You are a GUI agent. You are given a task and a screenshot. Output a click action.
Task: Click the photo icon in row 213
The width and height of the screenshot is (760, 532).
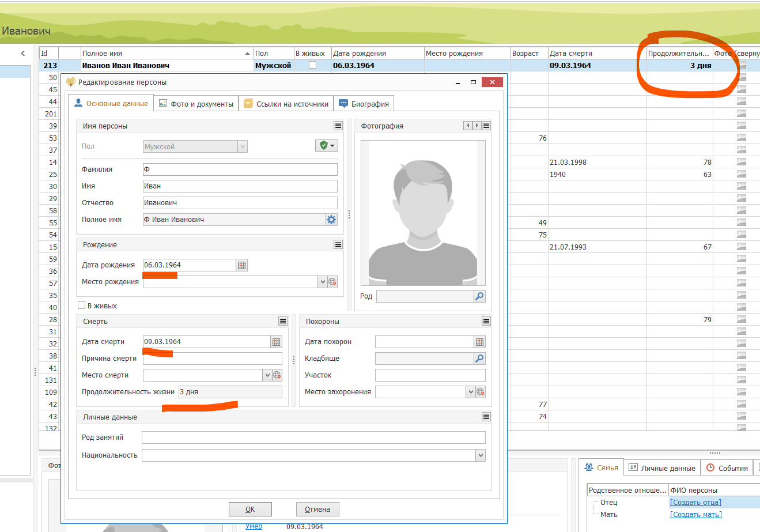click(742, 66)
